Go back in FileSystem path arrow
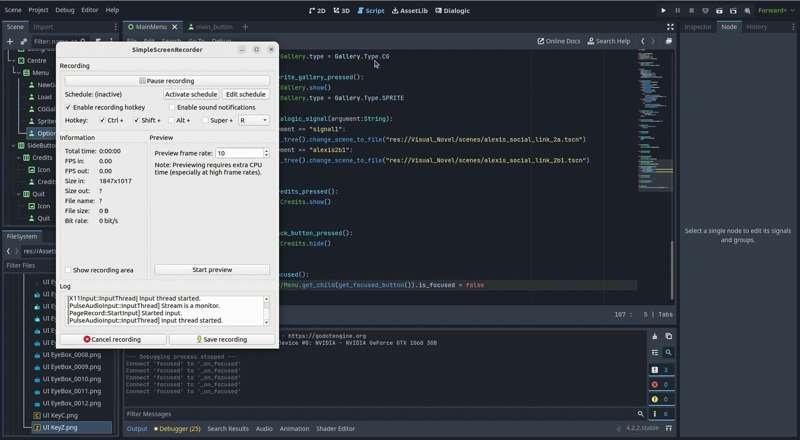Screen dimensions: 800x440 pos(9,251)
